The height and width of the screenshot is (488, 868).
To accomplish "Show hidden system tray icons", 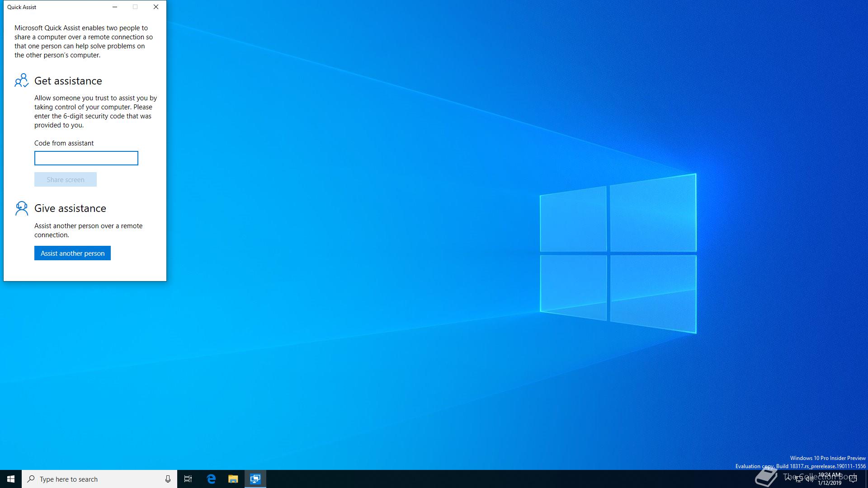I will [x=788, y=479].
